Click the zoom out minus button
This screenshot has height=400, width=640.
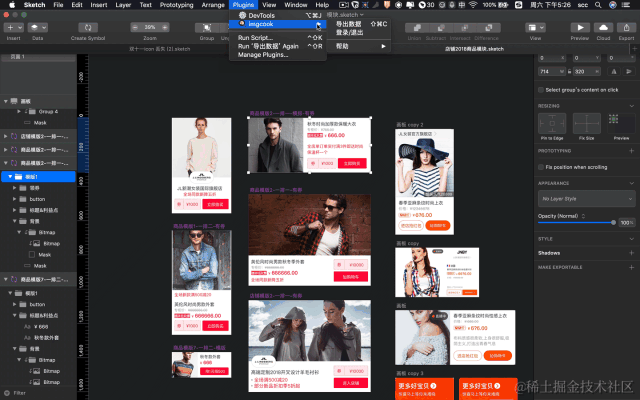(x=135, y=27)
